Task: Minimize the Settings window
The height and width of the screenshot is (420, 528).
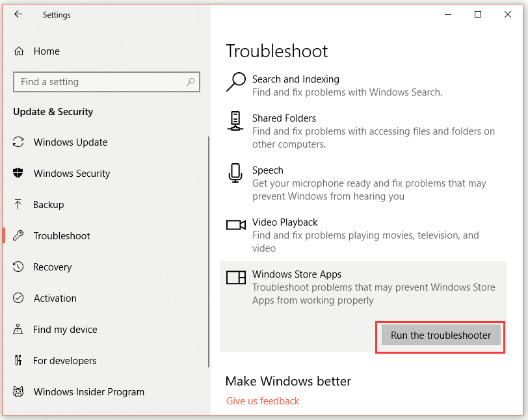Action: [448, 14]
